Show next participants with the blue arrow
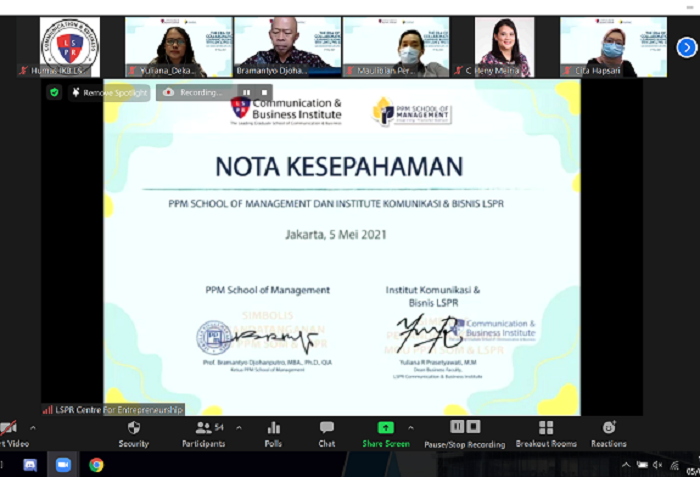This screenshot has width=700, height=477. (x=686, y=47)
